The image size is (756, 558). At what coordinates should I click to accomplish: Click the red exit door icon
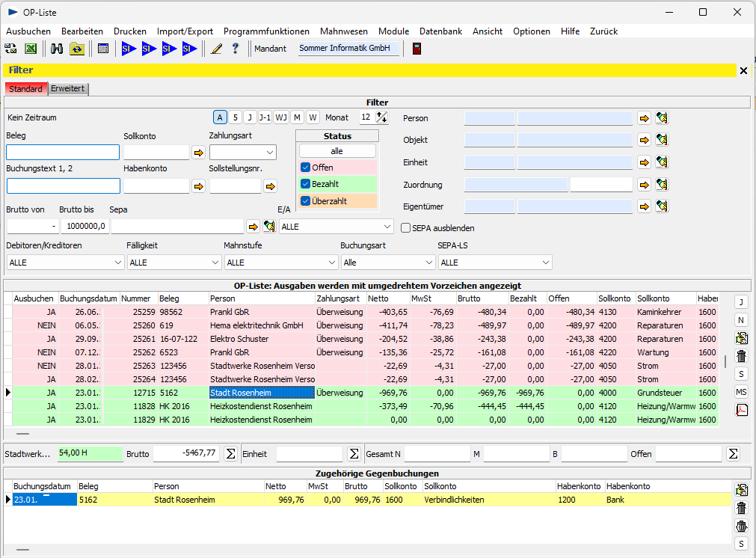(x=417, y=49)
